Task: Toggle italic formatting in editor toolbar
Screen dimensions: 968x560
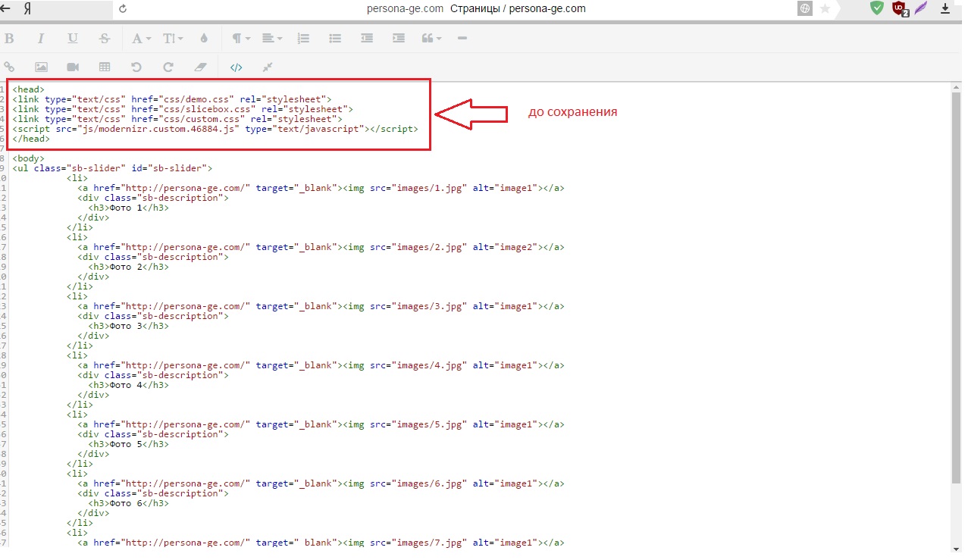Action: (x=41, y=39)
